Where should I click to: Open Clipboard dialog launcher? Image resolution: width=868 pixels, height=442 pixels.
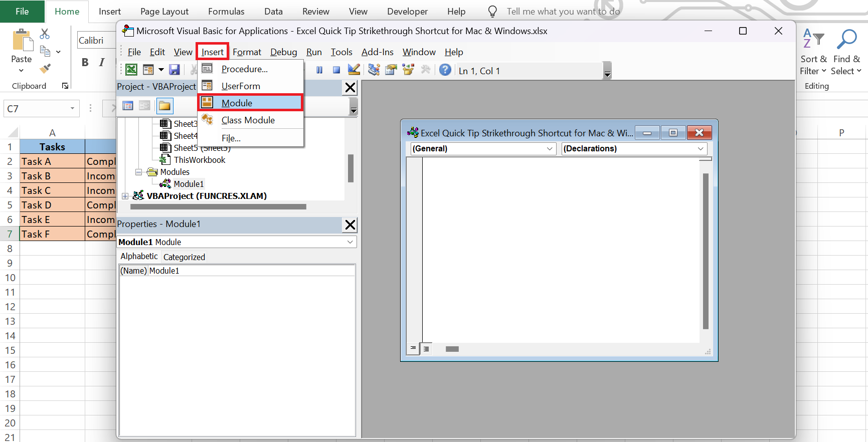pos(65,86)
